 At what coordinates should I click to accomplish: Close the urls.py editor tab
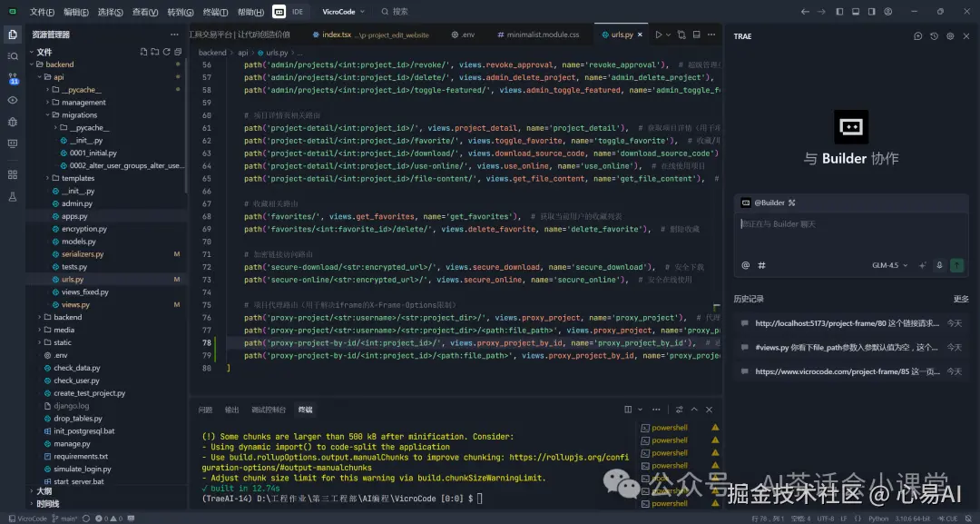[x=640, y=35]
